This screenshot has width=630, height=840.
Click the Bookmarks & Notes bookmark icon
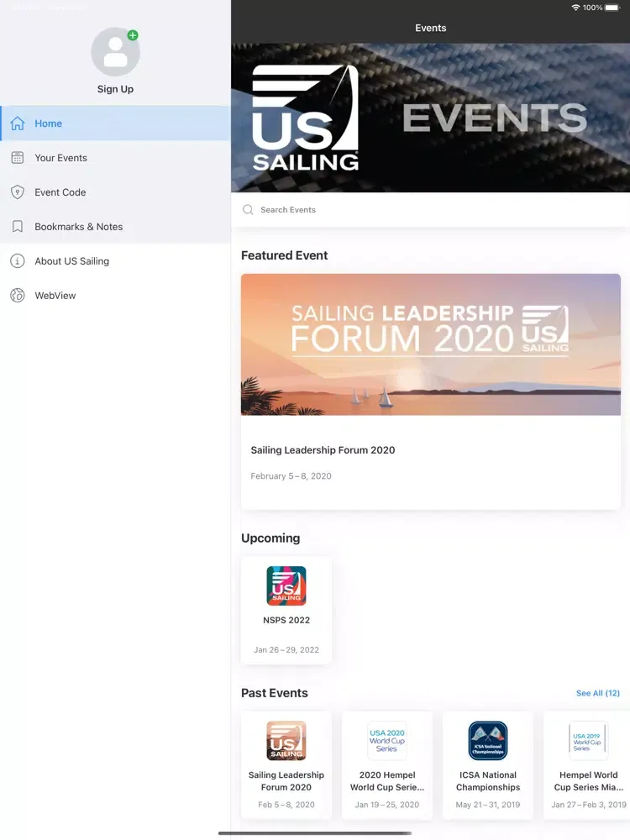(18, 227)
